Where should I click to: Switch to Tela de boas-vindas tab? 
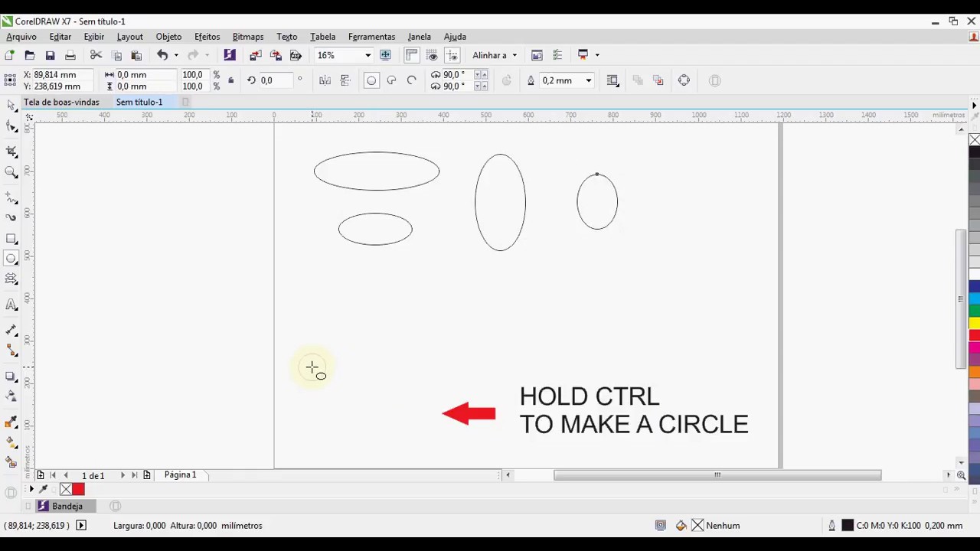point(61,102)
